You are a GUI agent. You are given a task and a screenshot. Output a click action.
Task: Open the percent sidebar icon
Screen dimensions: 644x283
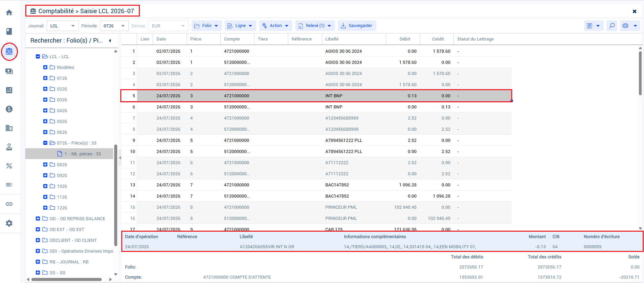9,166
